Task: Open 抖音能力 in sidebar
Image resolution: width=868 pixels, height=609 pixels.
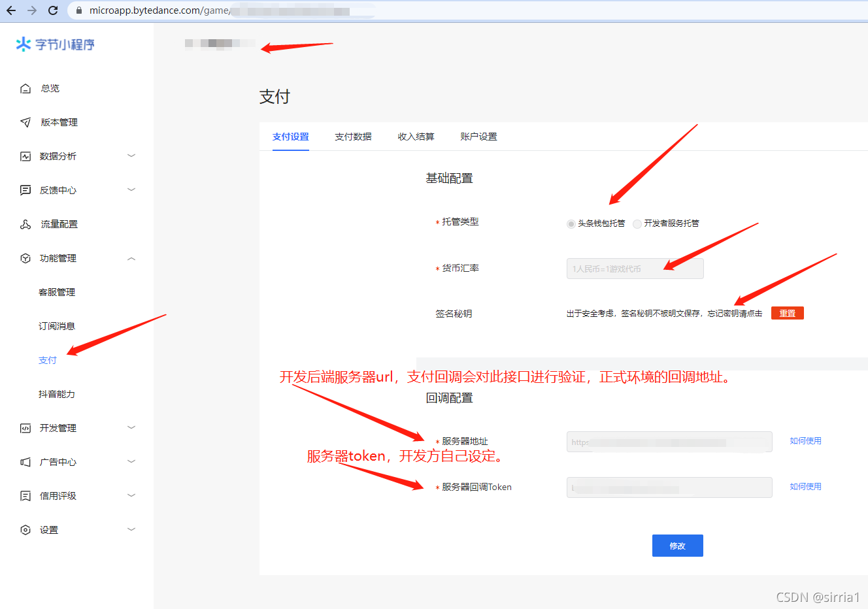Action: coord(57,394)
